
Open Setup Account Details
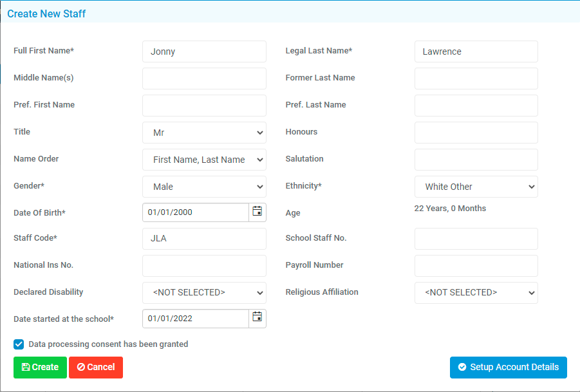pyautogui.click(x=509, y=368)
